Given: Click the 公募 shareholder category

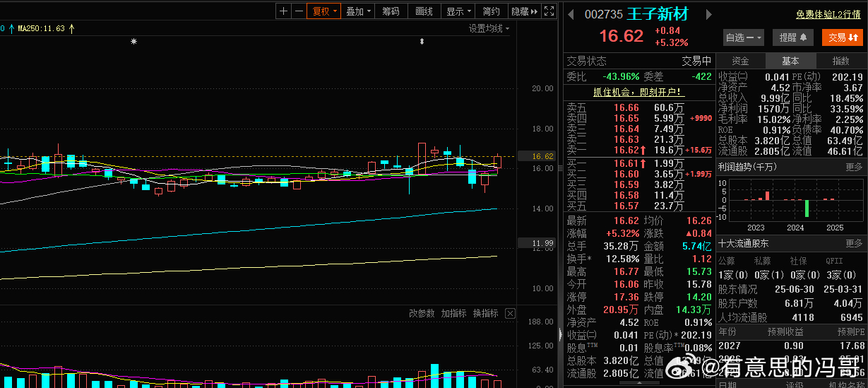Looking at the screenshot, I should coord(727,260).
